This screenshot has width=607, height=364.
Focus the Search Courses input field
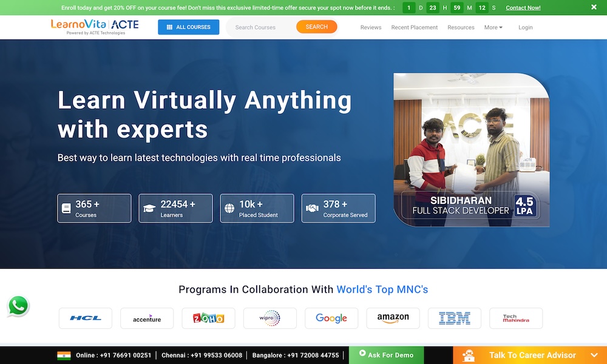pyautogui.click(x=262, y=27)
